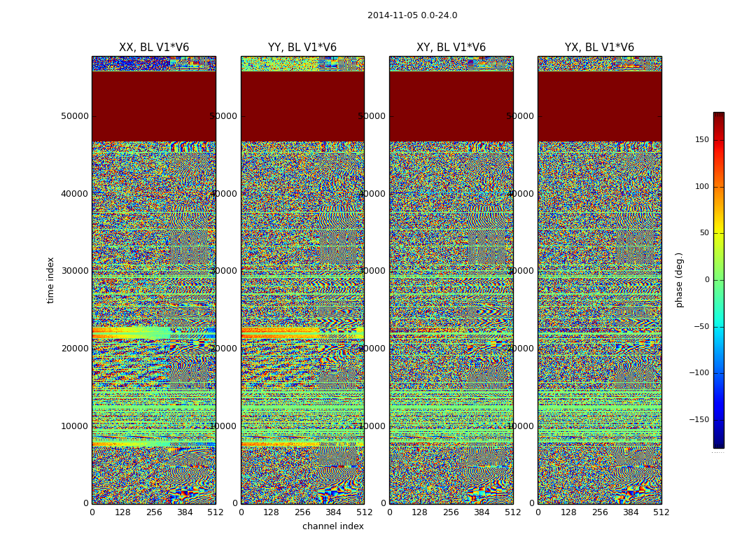735x560 pixels.
Task: Click channel tick 256 under XX panel
Action: click(154, 512)
